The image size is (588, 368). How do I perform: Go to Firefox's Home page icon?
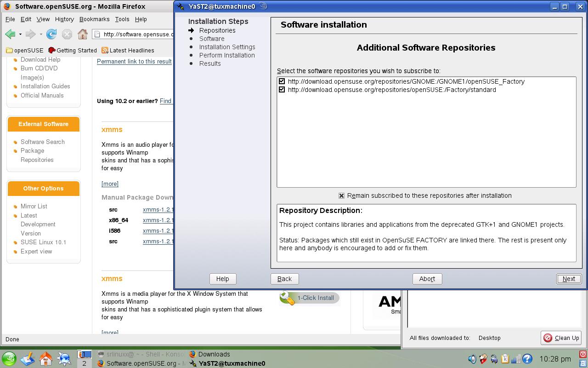pos(83,34)
